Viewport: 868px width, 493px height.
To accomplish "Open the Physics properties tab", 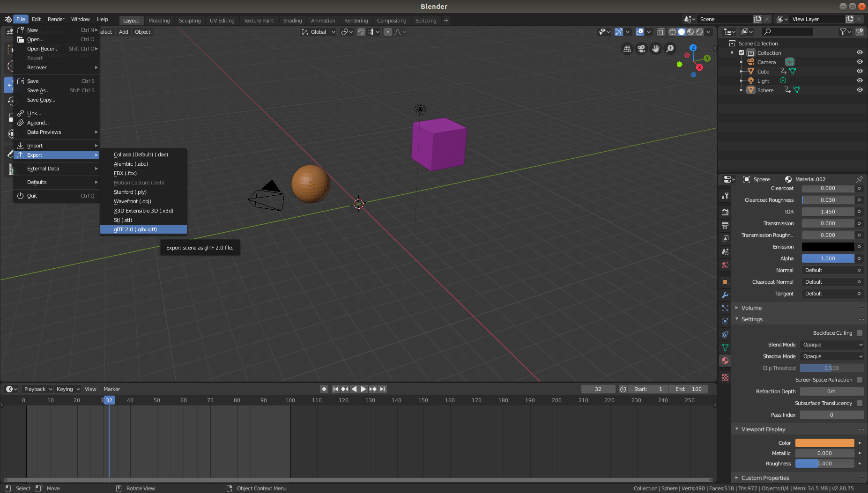I will (x=725, y=321).
